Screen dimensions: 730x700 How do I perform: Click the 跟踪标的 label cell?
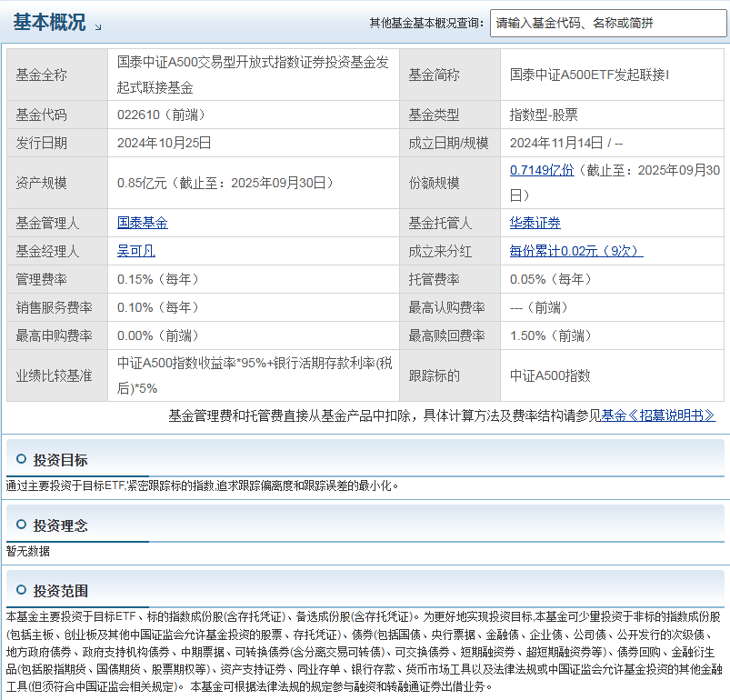(450, 375)
